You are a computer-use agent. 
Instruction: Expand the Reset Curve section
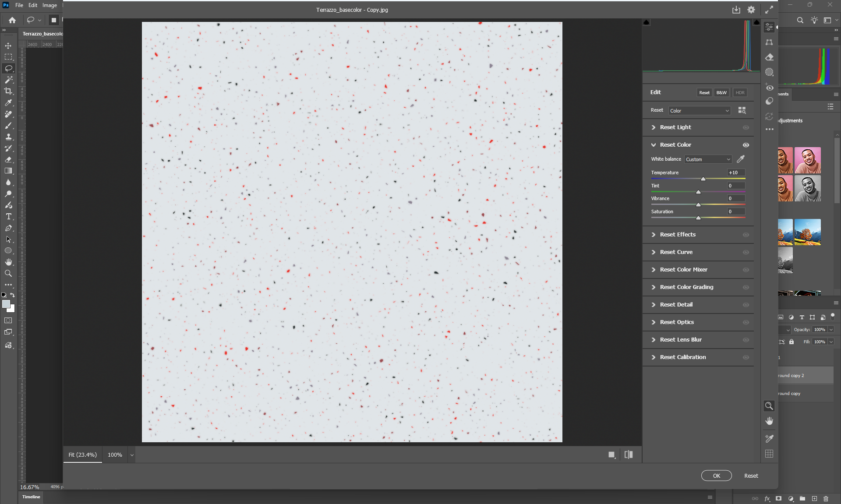point(676,252)
